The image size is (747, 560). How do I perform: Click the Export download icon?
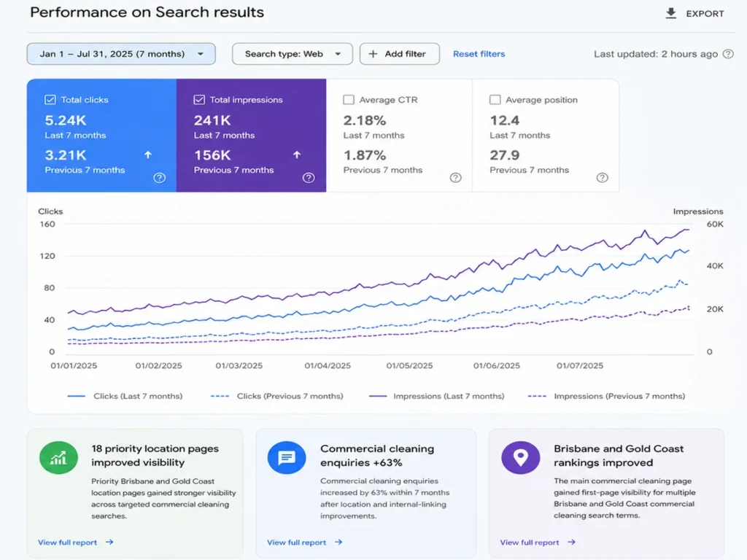coord(671,13)
